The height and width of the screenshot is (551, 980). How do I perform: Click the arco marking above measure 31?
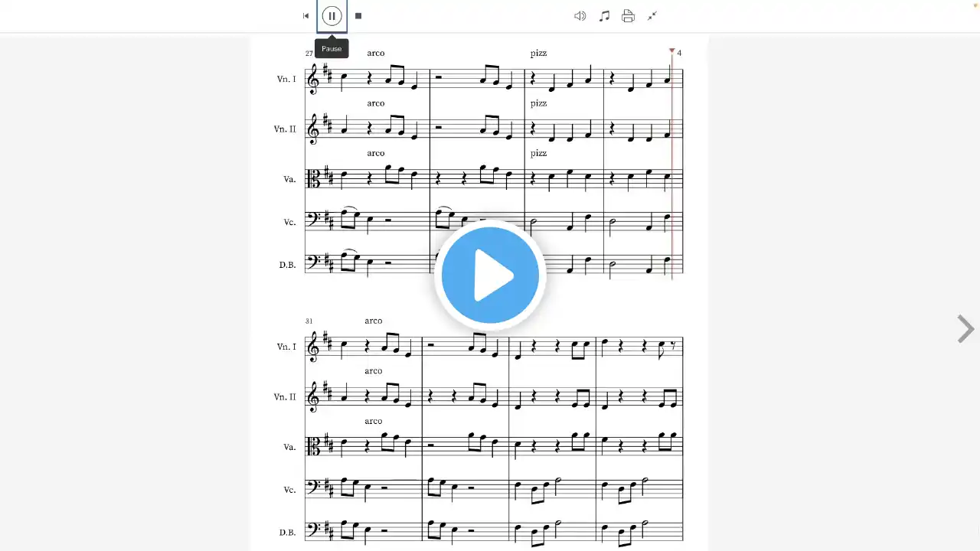tap(373, 321)
